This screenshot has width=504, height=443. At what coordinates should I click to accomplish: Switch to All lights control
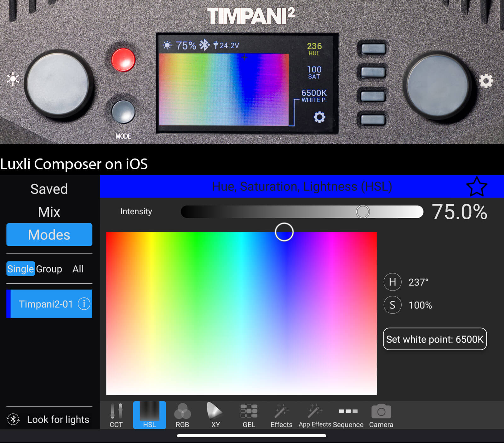click(78, 269)
